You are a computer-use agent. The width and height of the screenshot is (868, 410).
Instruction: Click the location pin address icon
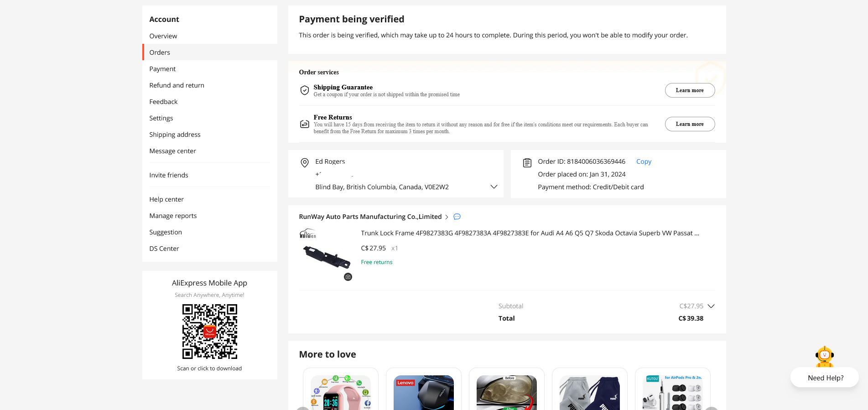305,162
